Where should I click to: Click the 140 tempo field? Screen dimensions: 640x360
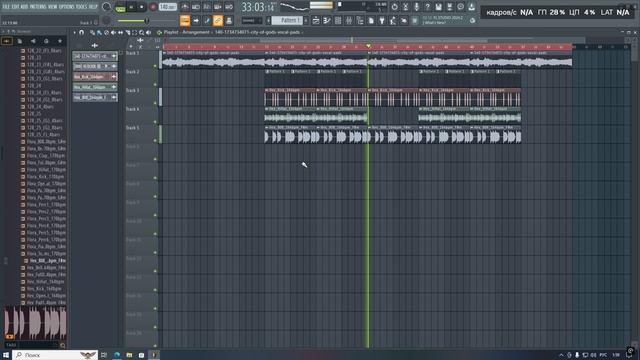coord(167,7)
